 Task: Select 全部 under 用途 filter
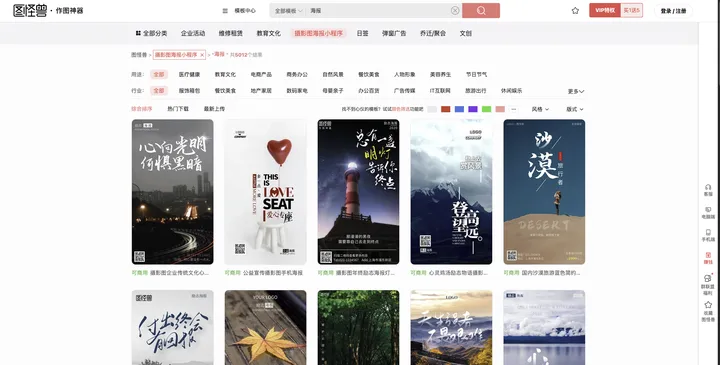point(159,74)
